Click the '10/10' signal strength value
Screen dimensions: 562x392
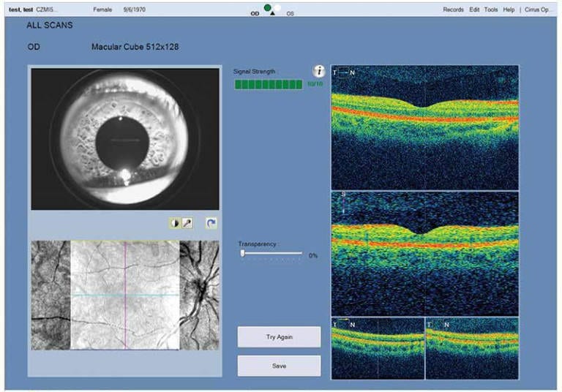pos(315,84)
